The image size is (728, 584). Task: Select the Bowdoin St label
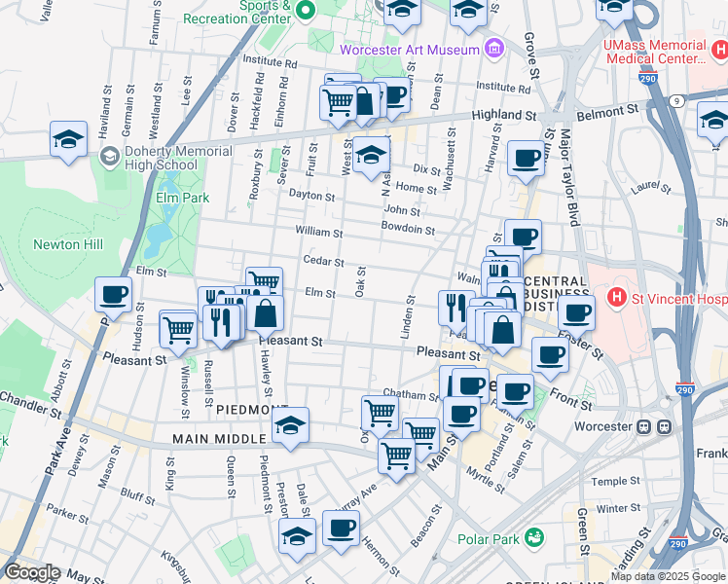coord(408,228)
